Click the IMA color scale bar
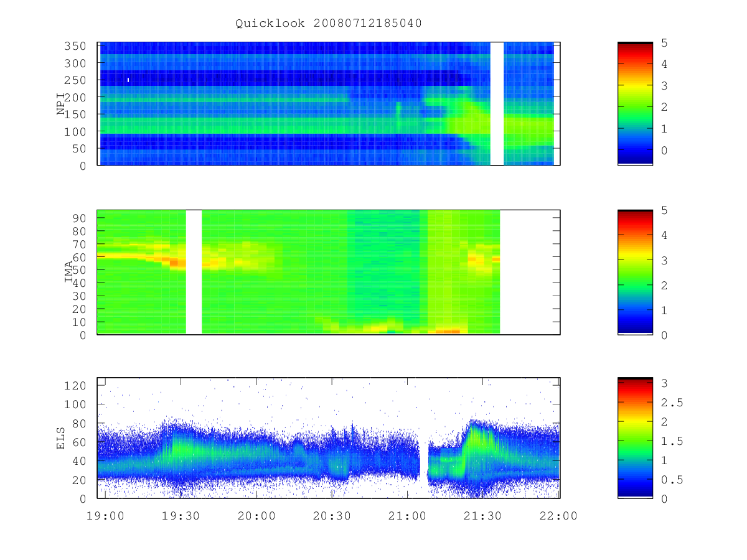The height and width of the screenshot is (560, 747). pyautogui.click(x=635, y=272)
